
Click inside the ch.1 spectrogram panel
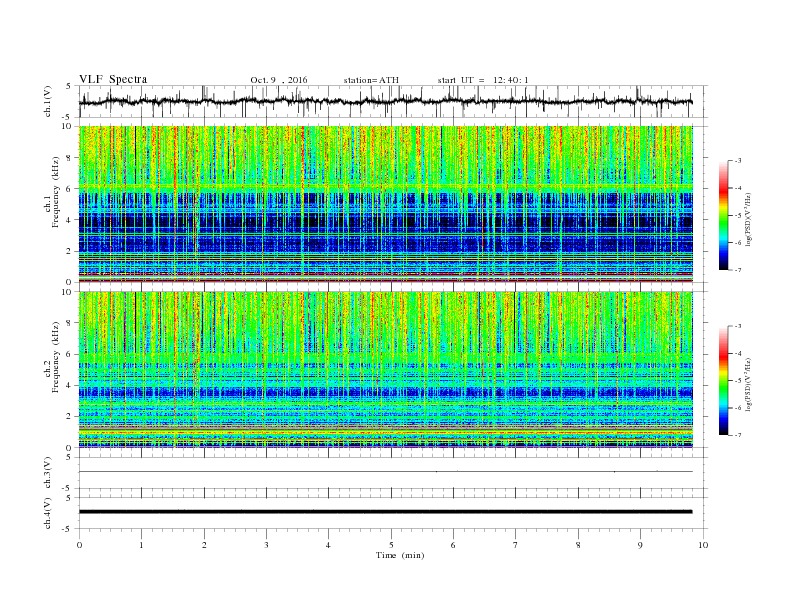tap(385, 204)
